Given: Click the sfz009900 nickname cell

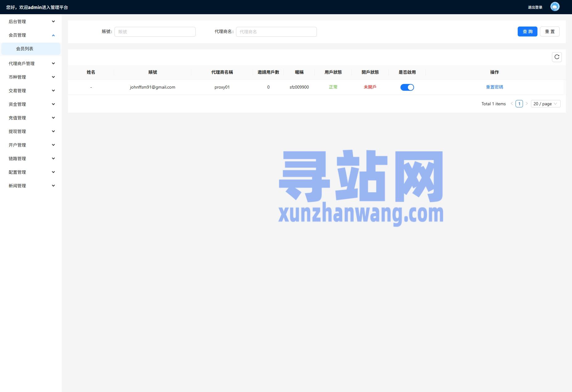Looking at the screenshot, I should (x=299, y=87).
